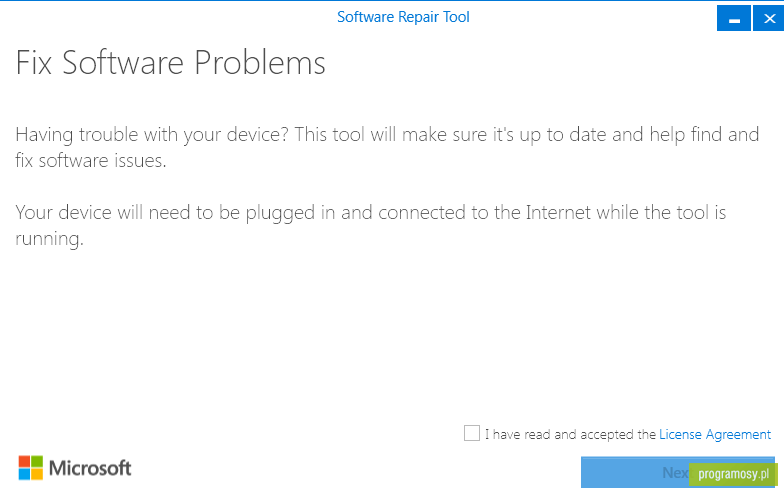Close the Software Repair Tool window
Screen dimensions: 784x492
(768, 18)
